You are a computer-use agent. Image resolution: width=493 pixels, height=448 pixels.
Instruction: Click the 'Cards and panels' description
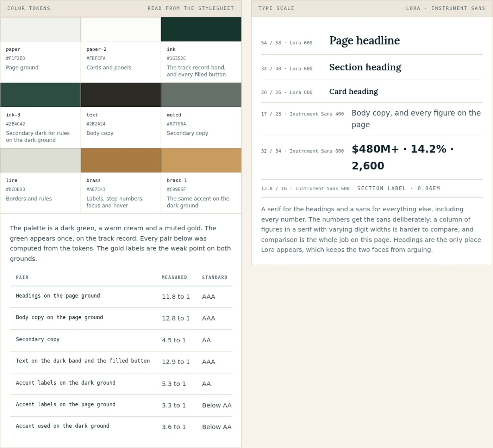(109, 68)
